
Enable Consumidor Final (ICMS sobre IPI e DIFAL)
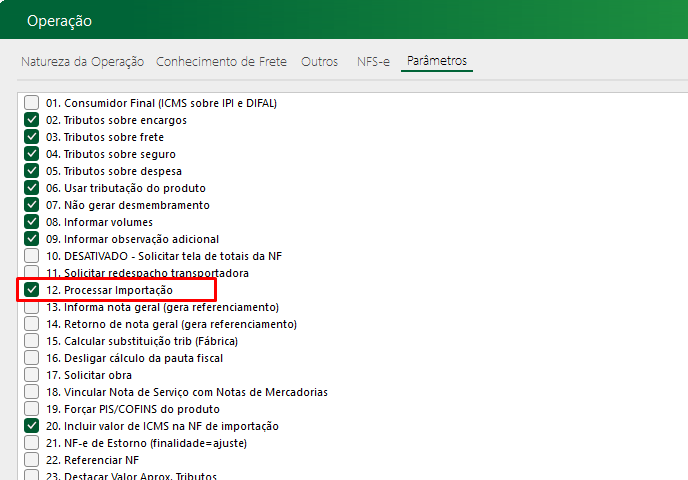point(32,103)
